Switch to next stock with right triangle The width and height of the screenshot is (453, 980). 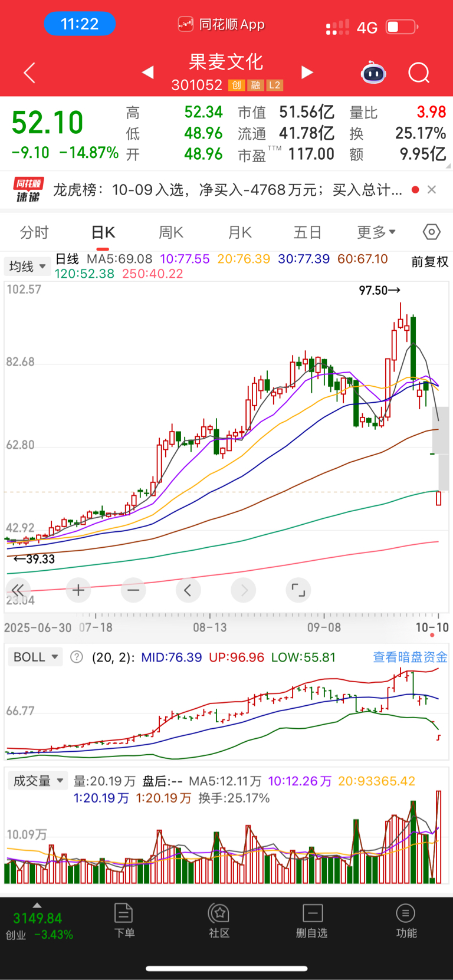307,73
